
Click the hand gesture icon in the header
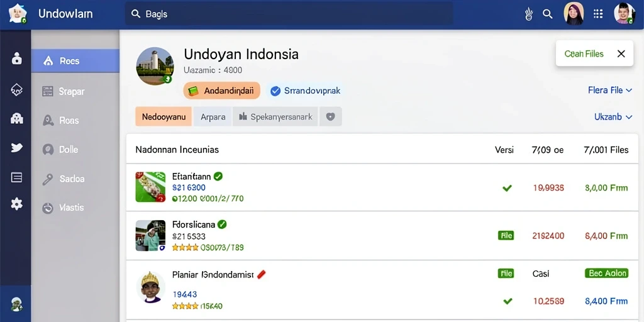click(529, 14)
